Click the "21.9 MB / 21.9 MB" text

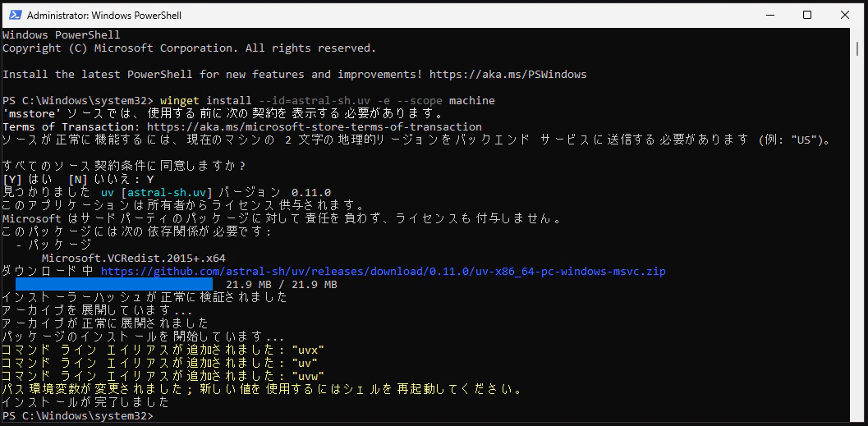[282, 285]
